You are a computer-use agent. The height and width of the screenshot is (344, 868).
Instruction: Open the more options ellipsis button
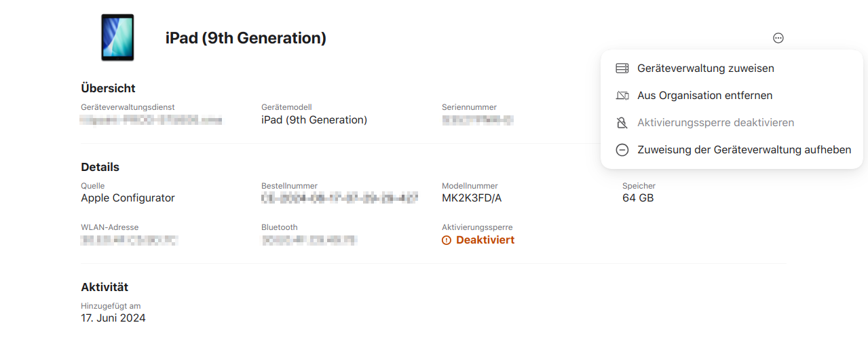click(778, 38)
